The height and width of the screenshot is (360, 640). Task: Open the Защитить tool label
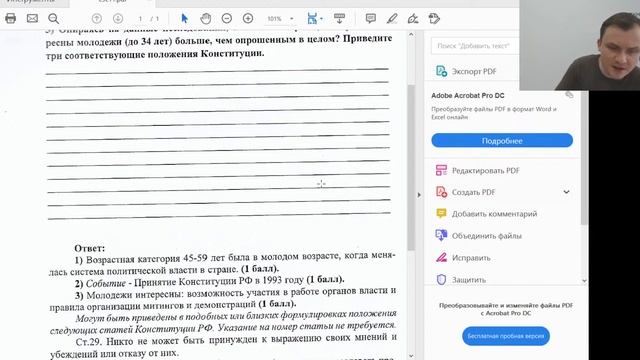(x=469, y=280)
